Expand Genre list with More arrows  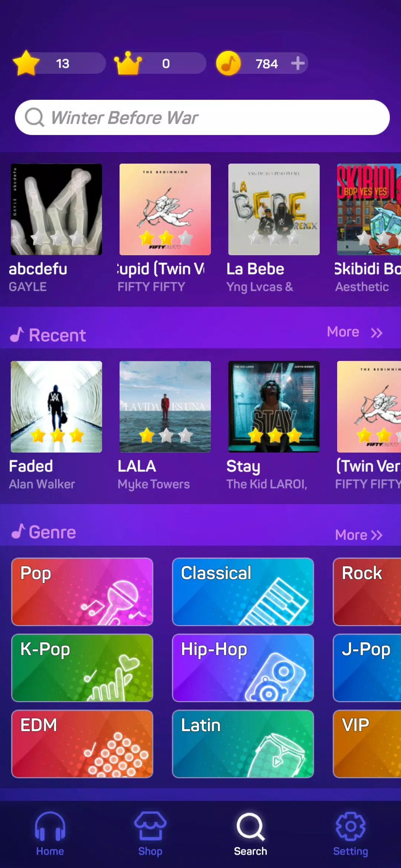click(359, 535)
